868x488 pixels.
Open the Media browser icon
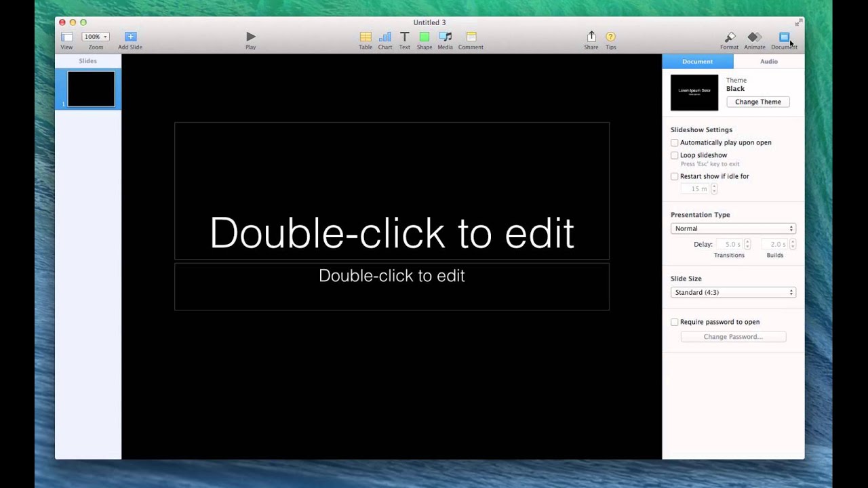(445, 37)
